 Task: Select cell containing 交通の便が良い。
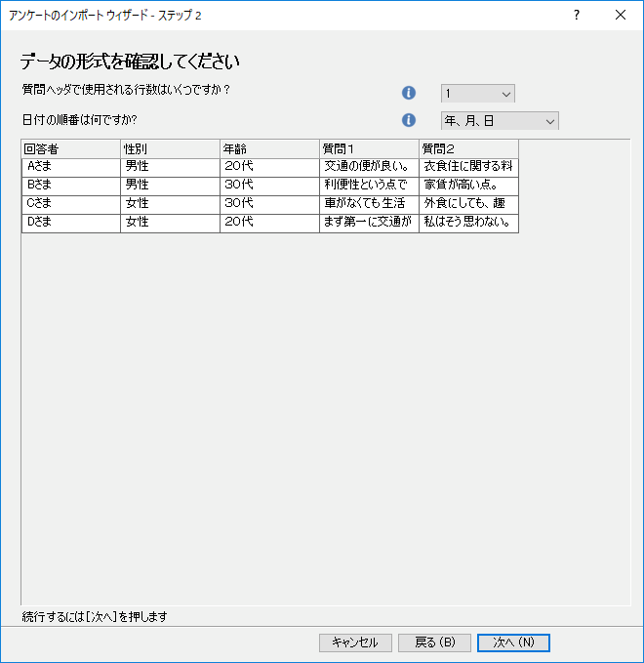pyautogui.click(x=369, y=167)
